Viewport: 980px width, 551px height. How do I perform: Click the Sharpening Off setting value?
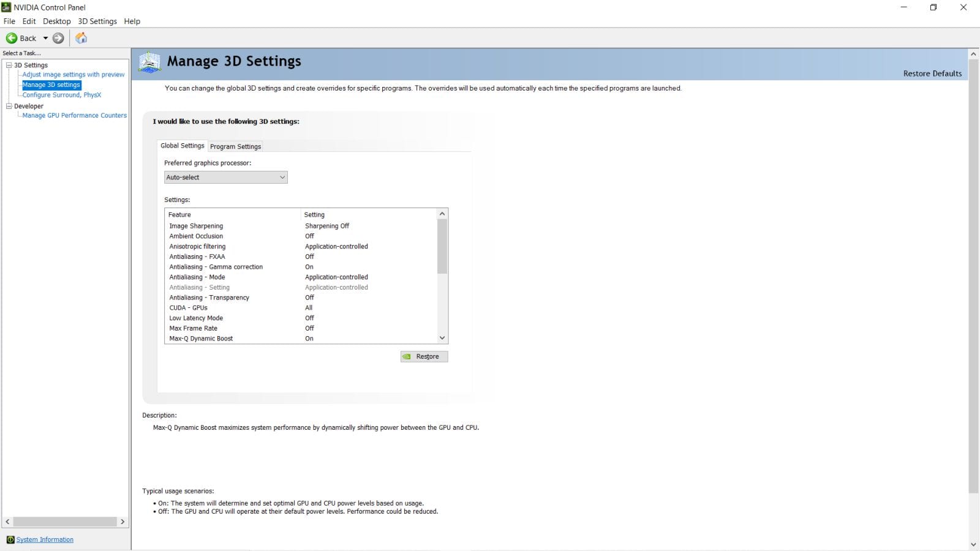click(x=327, y=226)
